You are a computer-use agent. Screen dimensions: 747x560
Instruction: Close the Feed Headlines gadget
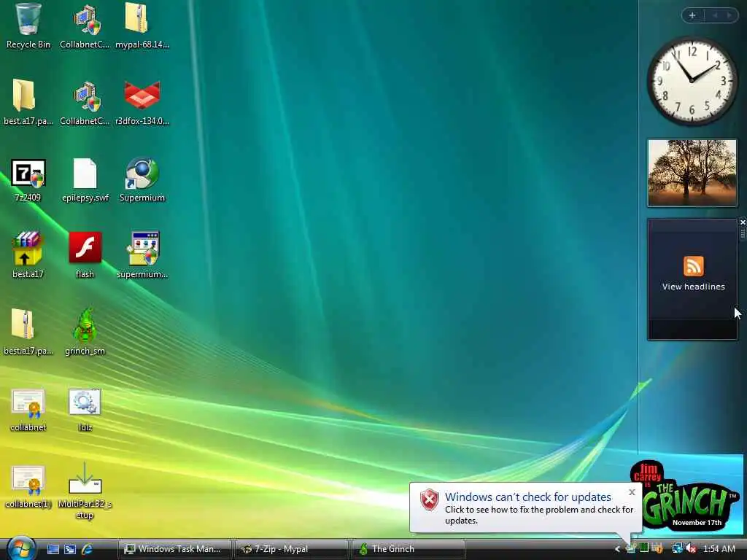click(x=742, y=222)
